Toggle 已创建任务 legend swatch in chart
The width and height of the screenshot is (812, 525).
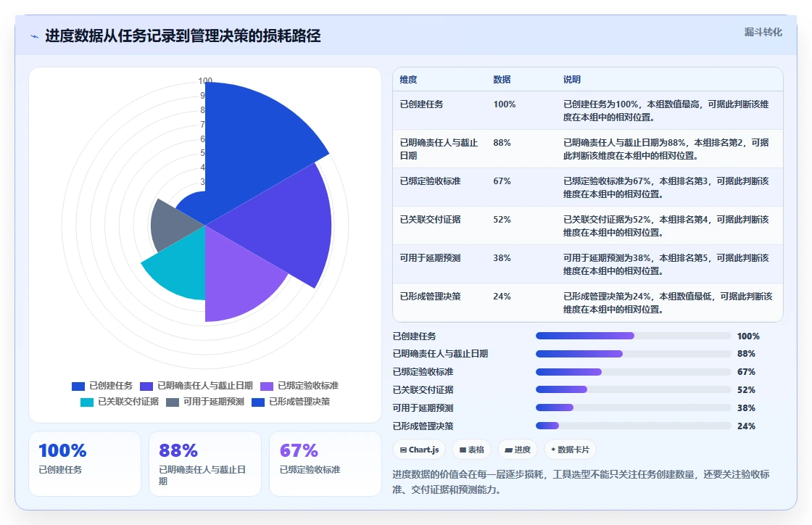(x=78, y=386)
